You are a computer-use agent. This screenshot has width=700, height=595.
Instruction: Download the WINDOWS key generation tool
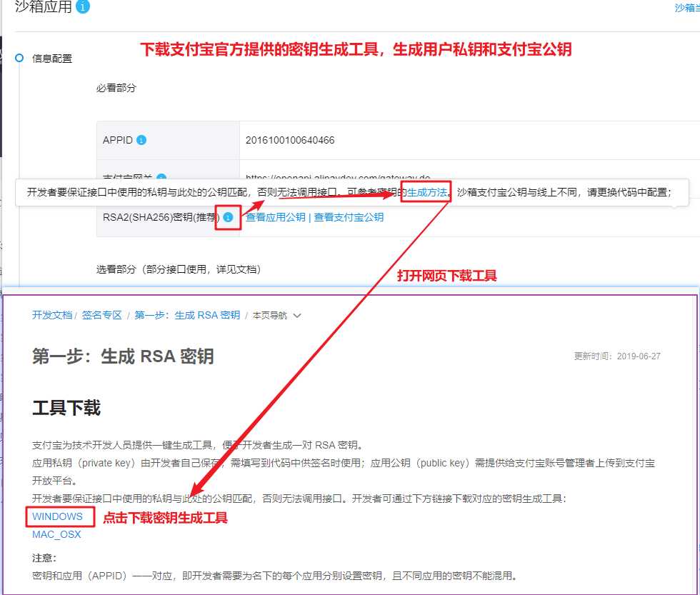coord(57,516)
